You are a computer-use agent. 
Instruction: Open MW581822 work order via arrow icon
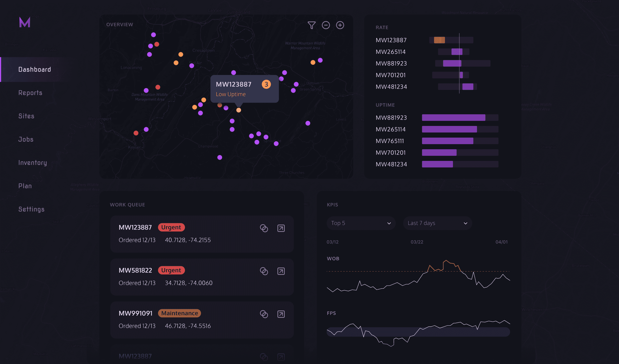click(281, 271)
